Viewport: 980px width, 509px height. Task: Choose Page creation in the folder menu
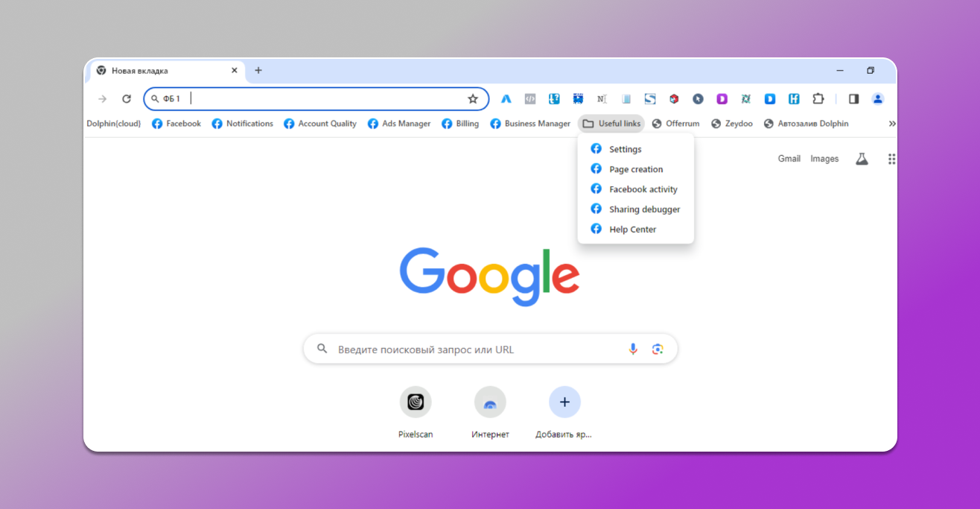[635, 169]
